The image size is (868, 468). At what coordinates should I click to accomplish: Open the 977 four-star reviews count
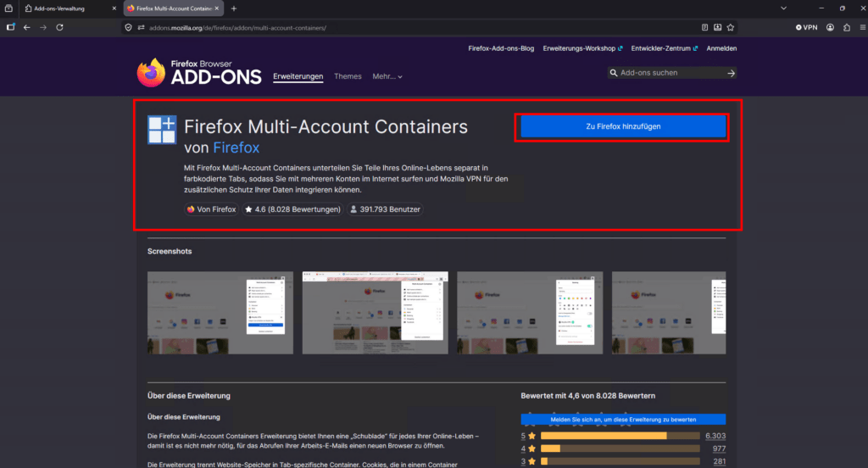point(719,448)
